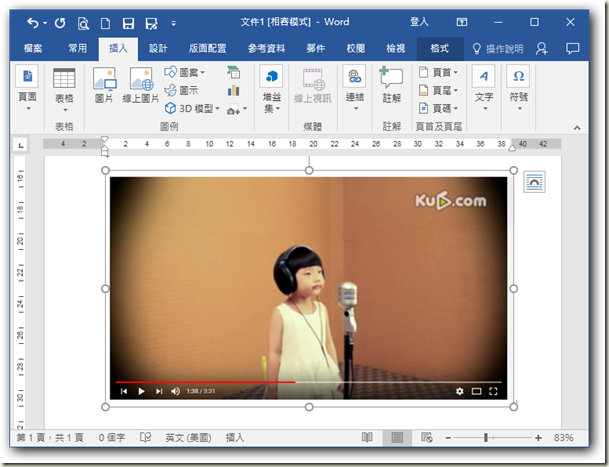This screenshot has height=467, width=609.
Task: Click the 圖示 (Icons) insert button
Action: [x=182, y=90]
